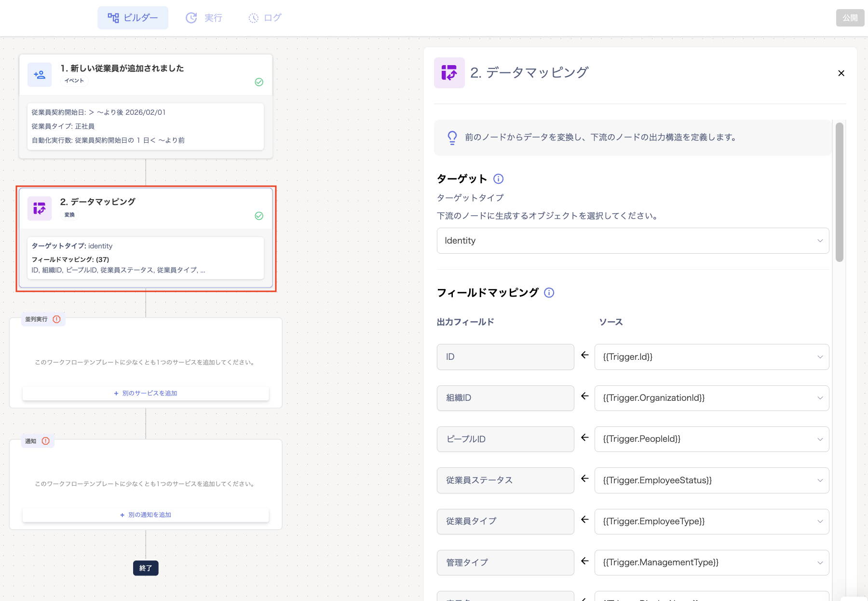Image resolution: width=868 pixels, height=601 pixels.
Task: Click 別の通知を追加 button
Action: 146,515
